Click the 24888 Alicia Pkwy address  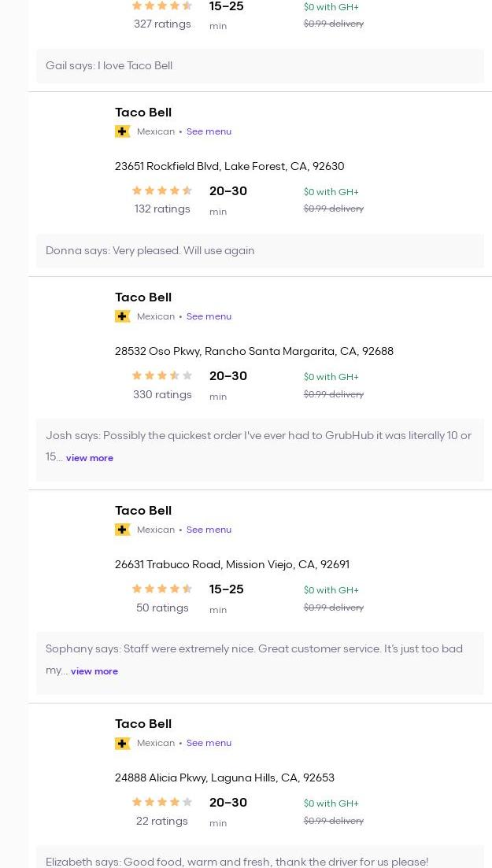(x=224, y=778)
